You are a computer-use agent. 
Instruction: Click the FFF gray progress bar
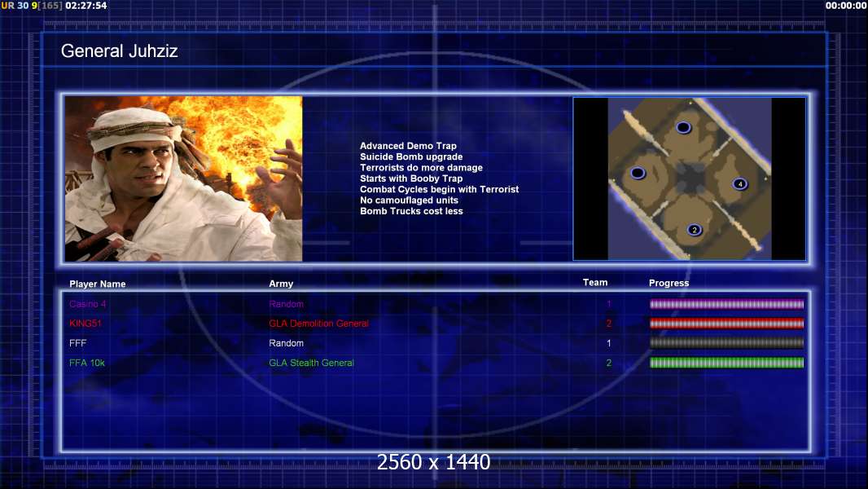(726, 343)
